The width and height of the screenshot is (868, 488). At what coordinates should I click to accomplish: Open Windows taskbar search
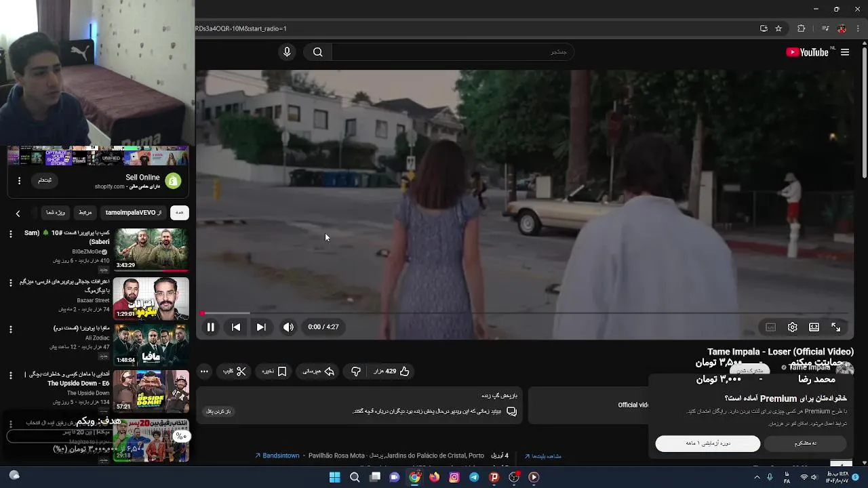pos(355,477)
